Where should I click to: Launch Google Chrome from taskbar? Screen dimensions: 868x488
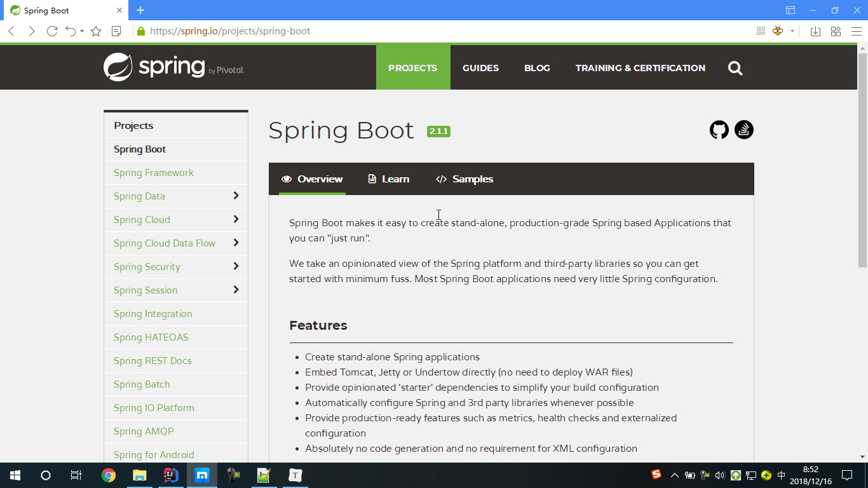coord(109,475)
